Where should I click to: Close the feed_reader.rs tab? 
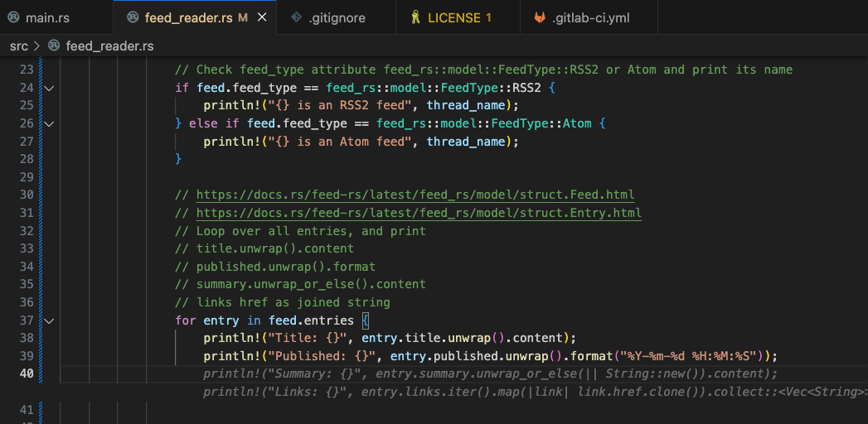[x=263, y=17]
